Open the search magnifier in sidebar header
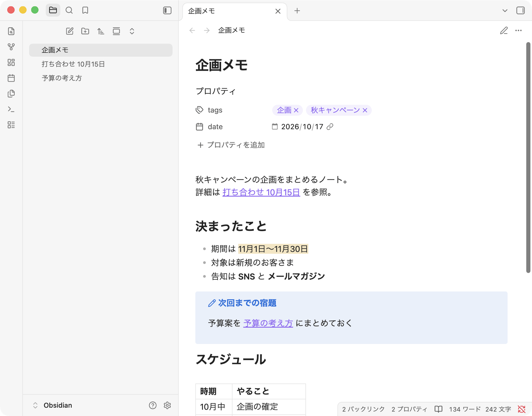Image resolution: width=532 pixels, height=416 pixels. pyautogui.click(x=69, y=10)
